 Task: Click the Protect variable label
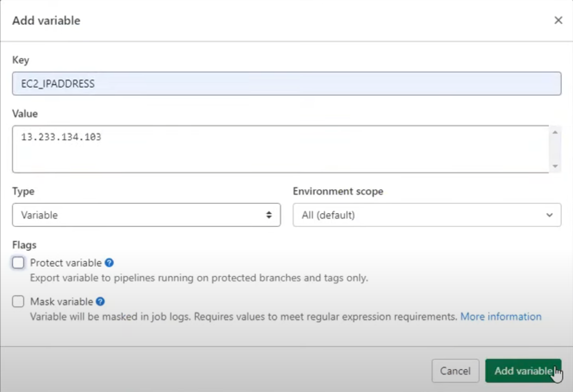click(66, 263)
